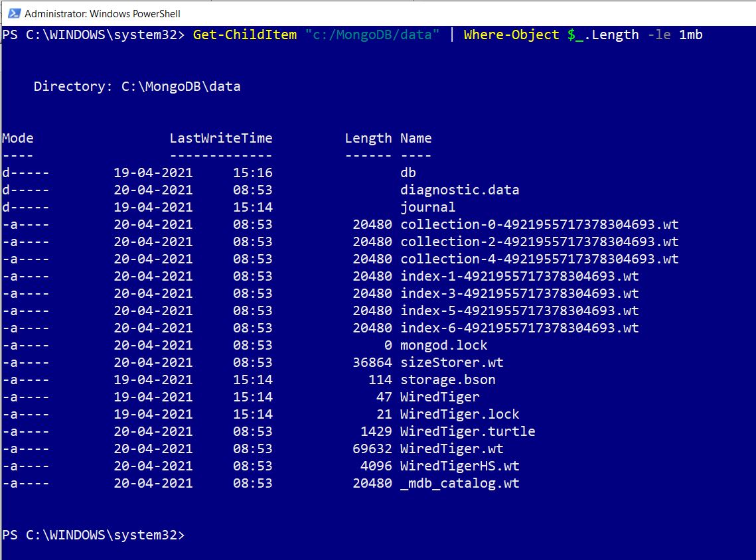Click the Administrator: Windows PowerShell window title
The height and width of the screenshot is (560, 756).
(x=102, y=13)
